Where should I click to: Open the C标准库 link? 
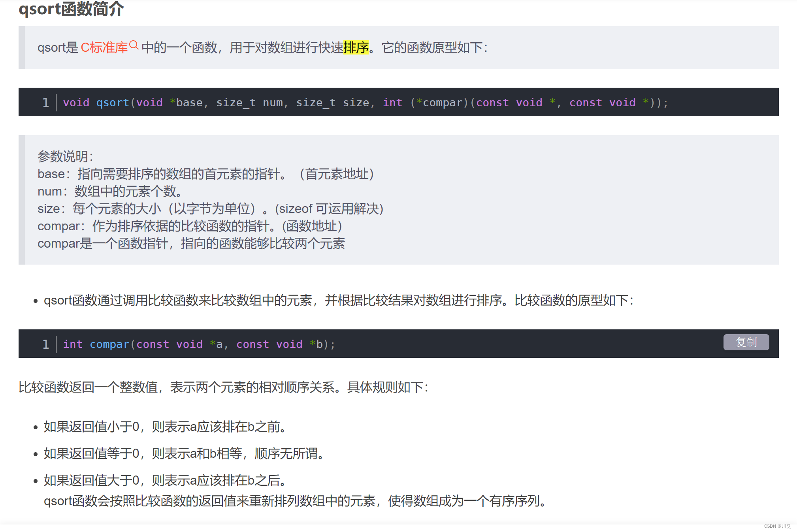coord(104,48)
